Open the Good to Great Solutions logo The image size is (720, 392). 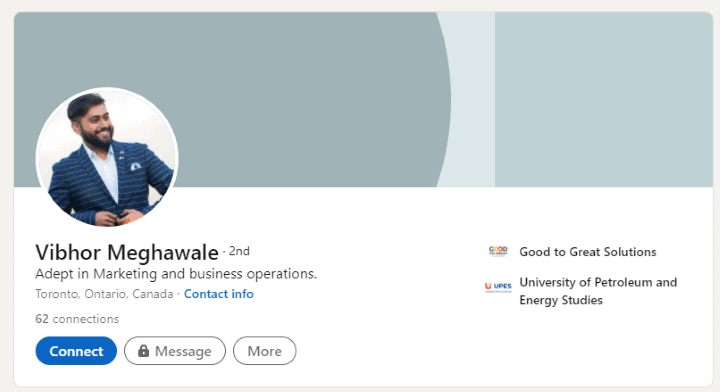tap(498, 252)
